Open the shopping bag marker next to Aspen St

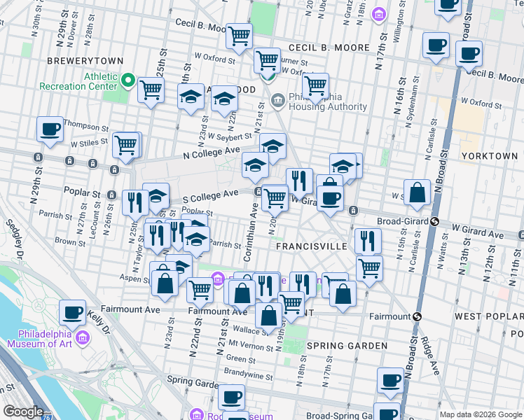coord(165,283)
